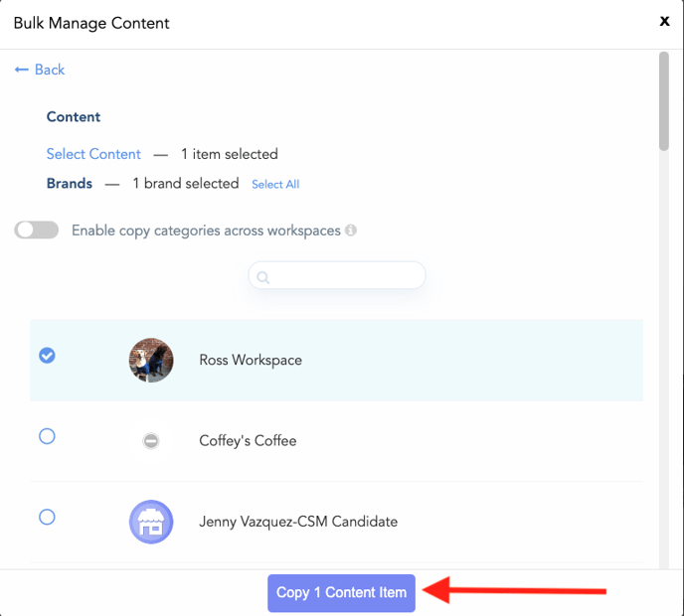The width and height of the screenshot is (684, 616).
Task: Focus the brand search input field
Action: [337, 275]
